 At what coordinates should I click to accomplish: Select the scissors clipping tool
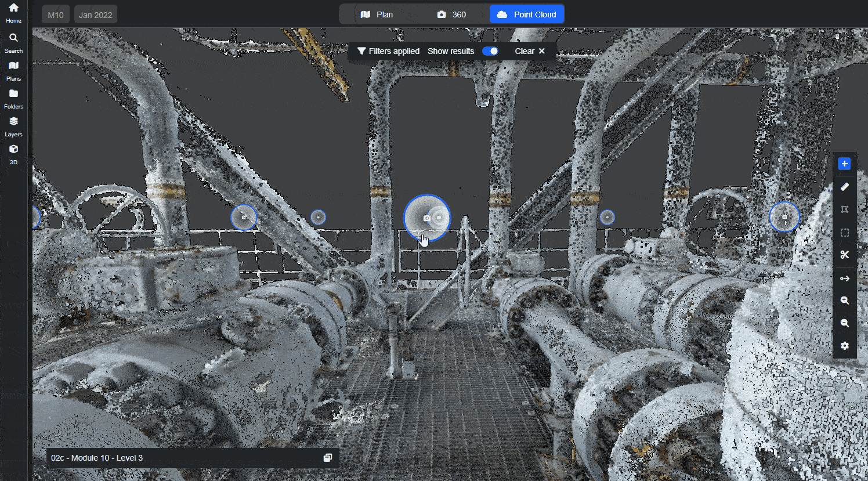point(844,255)
